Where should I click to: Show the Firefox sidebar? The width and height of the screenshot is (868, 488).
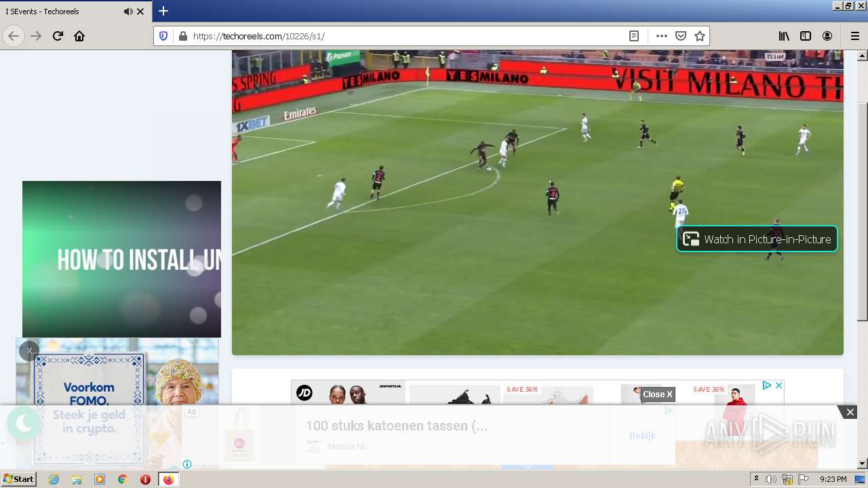[x=806, y=36]
